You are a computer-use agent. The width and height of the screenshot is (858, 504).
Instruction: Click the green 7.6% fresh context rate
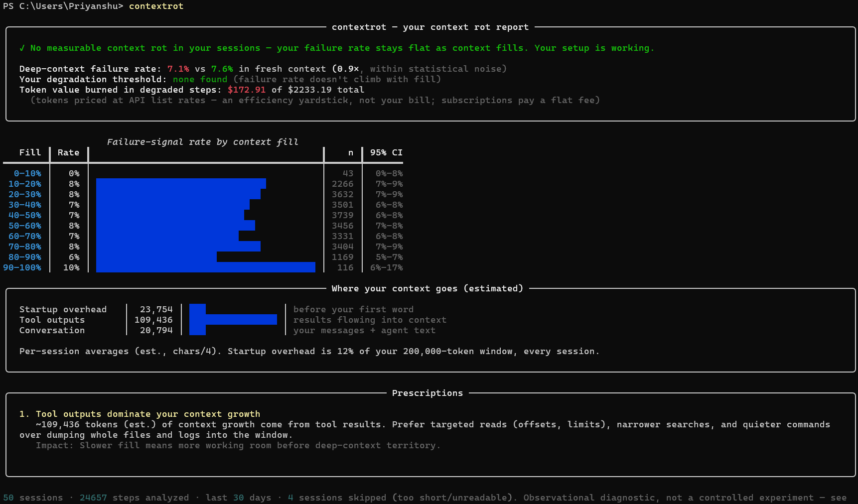coord(222,69)
